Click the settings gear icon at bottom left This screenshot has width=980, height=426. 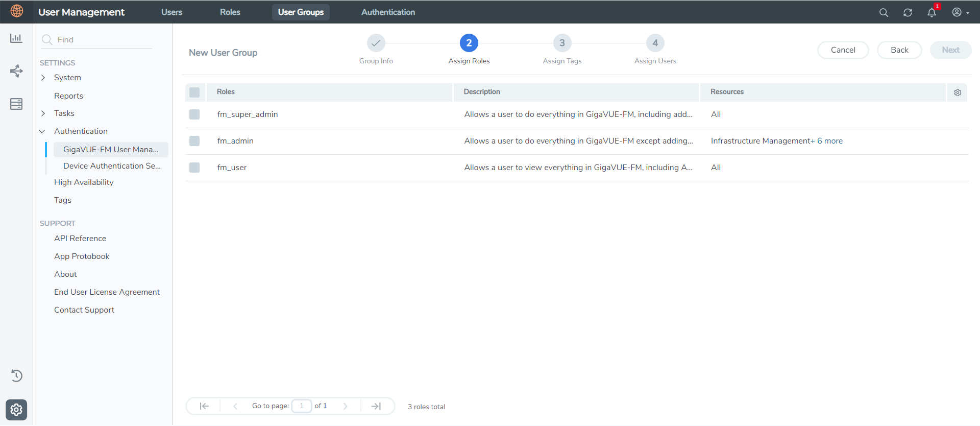pyautogui.click(x=16, y=410)
